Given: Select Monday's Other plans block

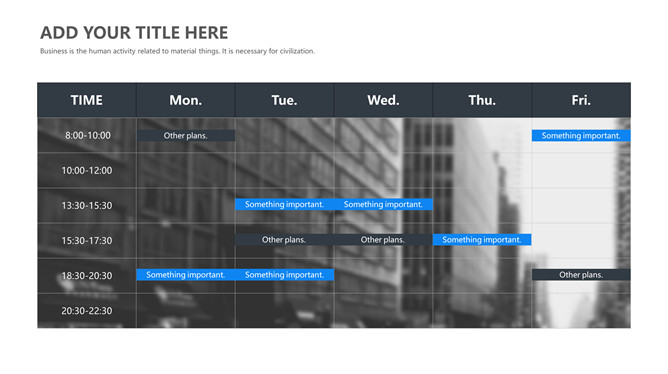Looking at the screenshot, I should (x=186, y=135).
